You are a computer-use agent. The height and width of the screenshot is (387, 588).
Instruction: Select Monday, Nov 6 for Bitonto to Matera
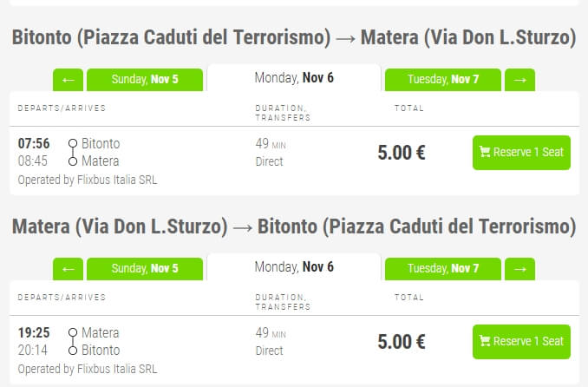[x=294, y=78]
